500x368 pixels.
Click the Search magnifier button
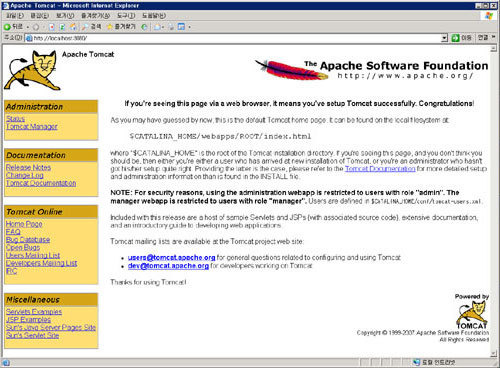91,27
